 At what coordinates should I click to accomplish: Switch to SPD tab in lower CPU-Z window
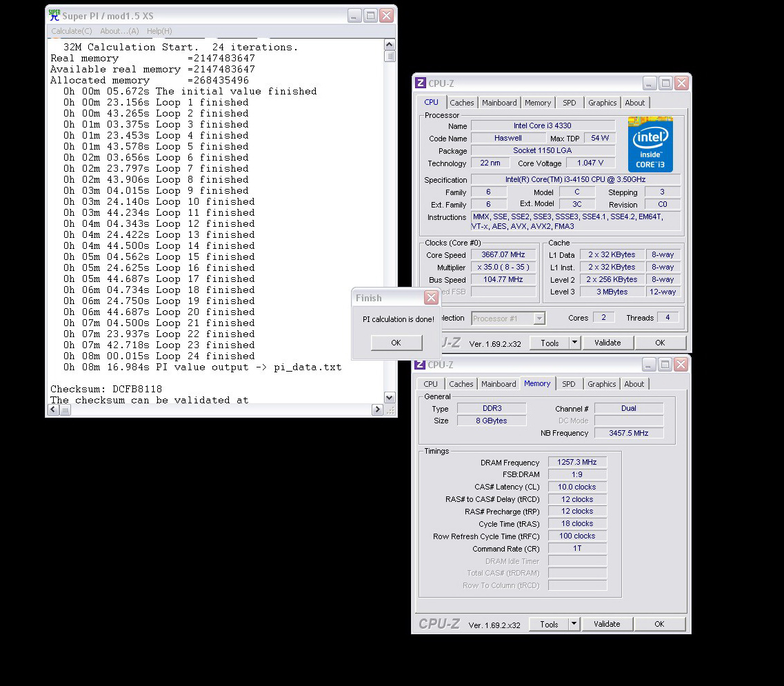(x=568, y=384)
